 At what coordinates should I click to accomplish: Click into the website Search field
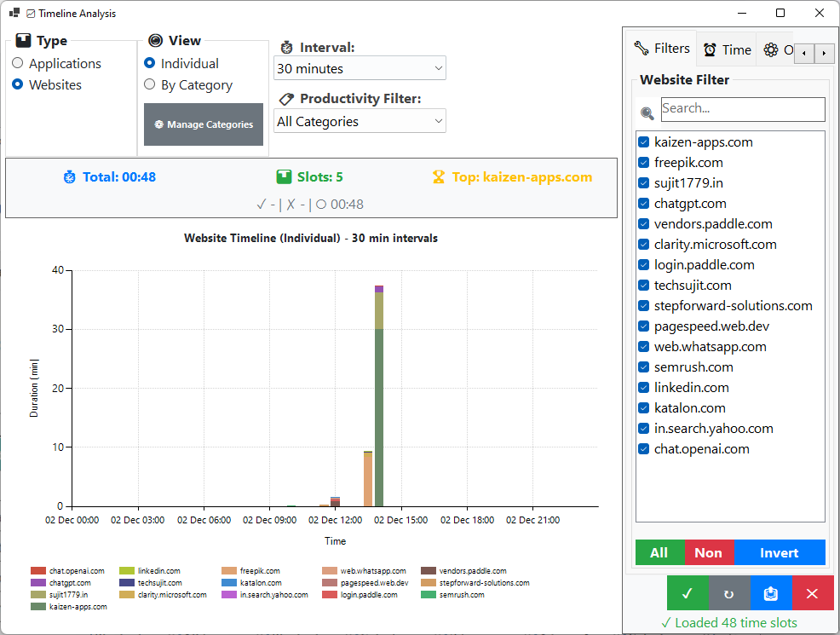pos(742,109)
